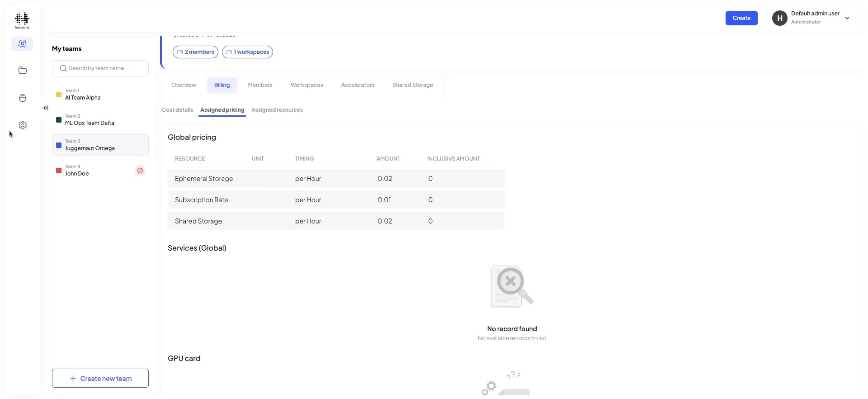Click the yellow AI Team Alpha color swatch

tap(59, 95)
